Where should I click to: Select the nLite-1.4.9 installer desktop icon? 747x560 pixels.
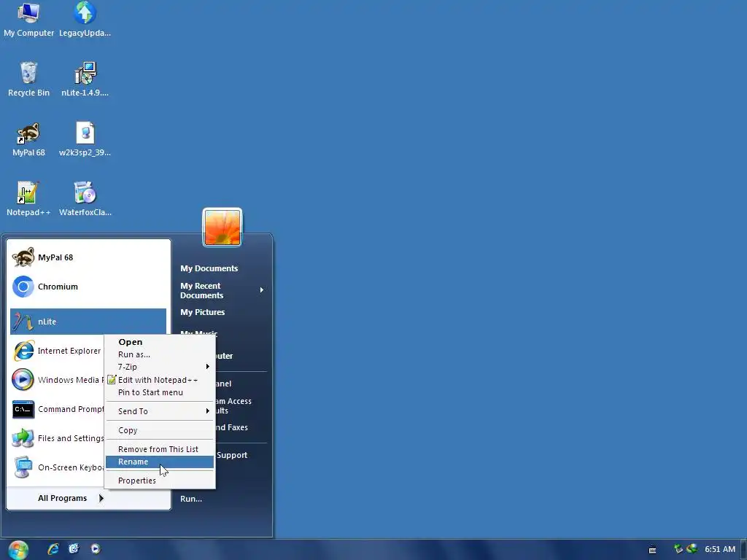[x=85, y=79]
